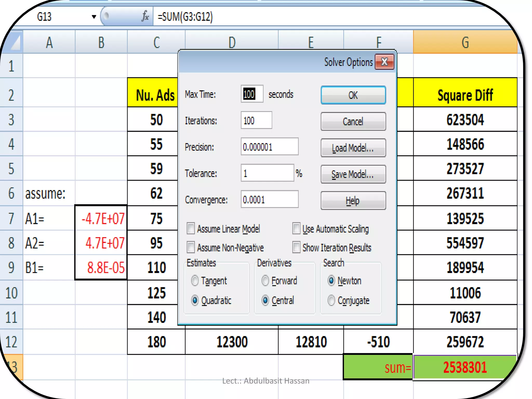This screenshot has height=399, width=532.
Task: Click the Convergence value field
Action: click(269, 199)
